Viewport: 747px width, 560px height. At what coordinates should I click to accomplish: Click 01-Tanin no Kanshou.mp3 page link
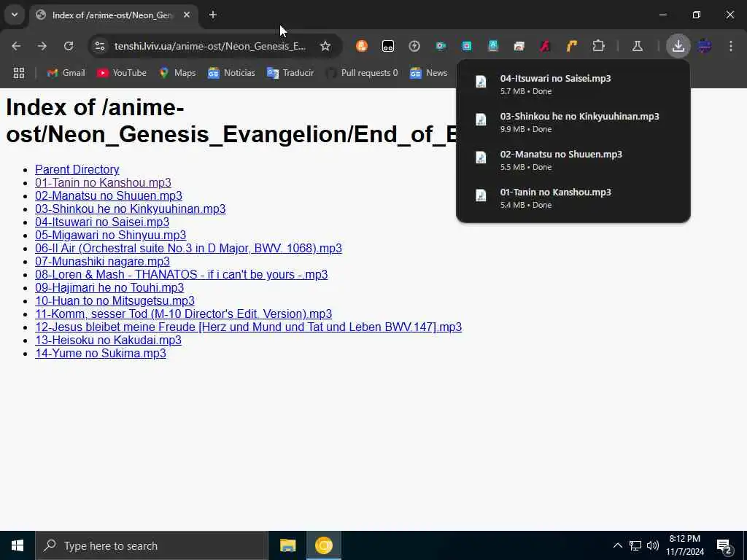tap(103, 183)
